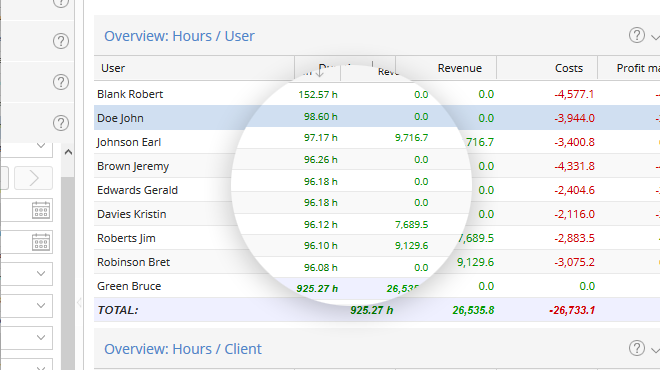Click the total revenue value 26,535.8
The image size is (660, 370).
(473, 310)
